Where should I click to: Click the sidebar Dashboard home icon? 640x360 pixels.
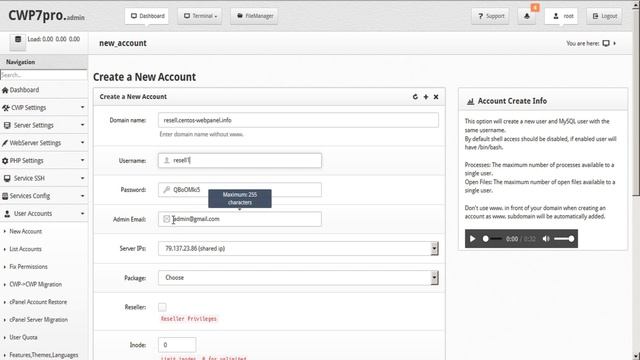[5, 90]
